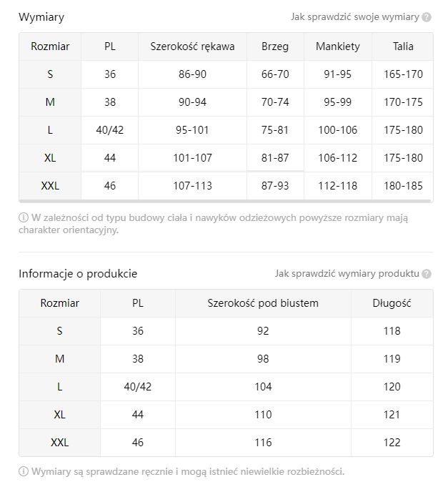Screen dimensions: 448x487
Task: Click the help icon beside 'Jak sprawdzić swoje wymiary'
Action: click(x=427, y=17)
